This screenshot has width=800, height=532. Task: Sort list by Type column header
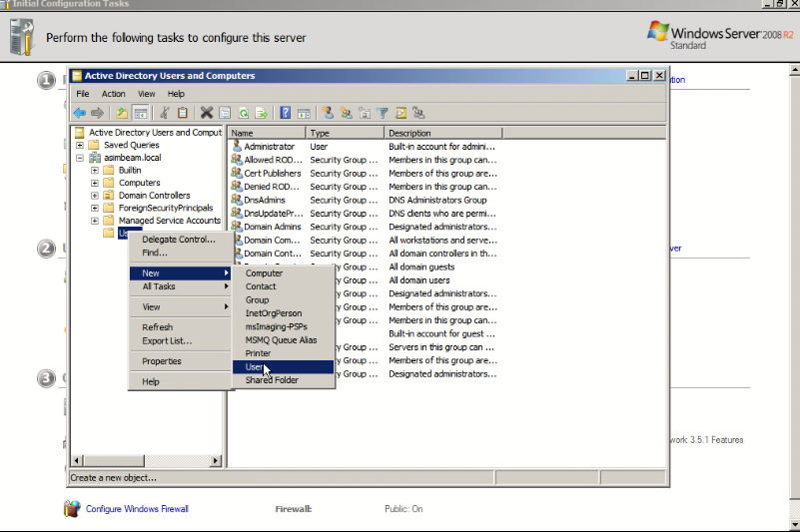tap(345, 133)
